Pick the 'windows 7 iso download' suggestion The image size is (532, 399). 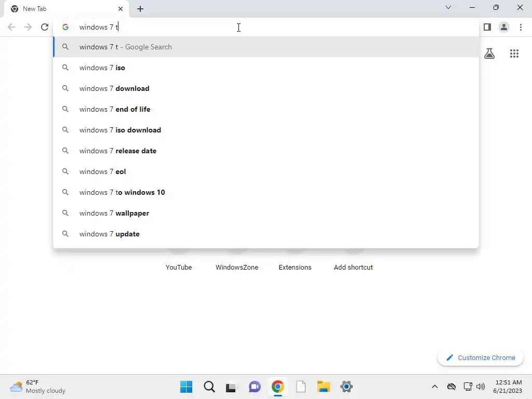266,130
